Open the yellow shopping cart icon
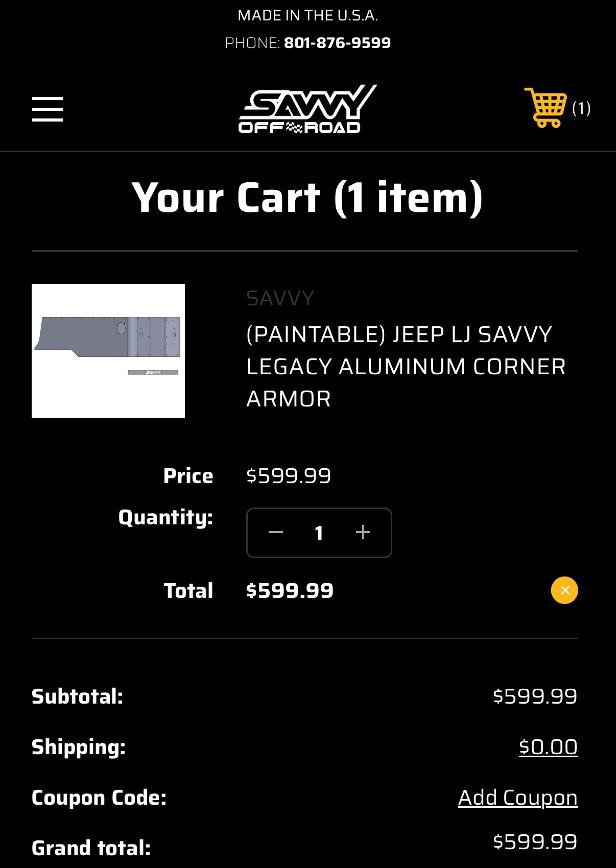The width and height of the screenshot is (616, 868). pyautogui.click(x=546, y=108)
